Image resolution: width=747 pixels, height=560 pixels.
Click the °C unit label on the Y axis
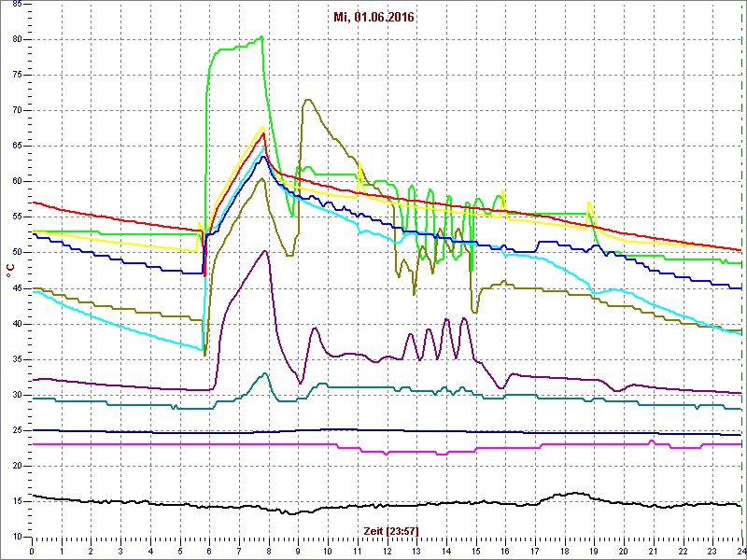10,271
